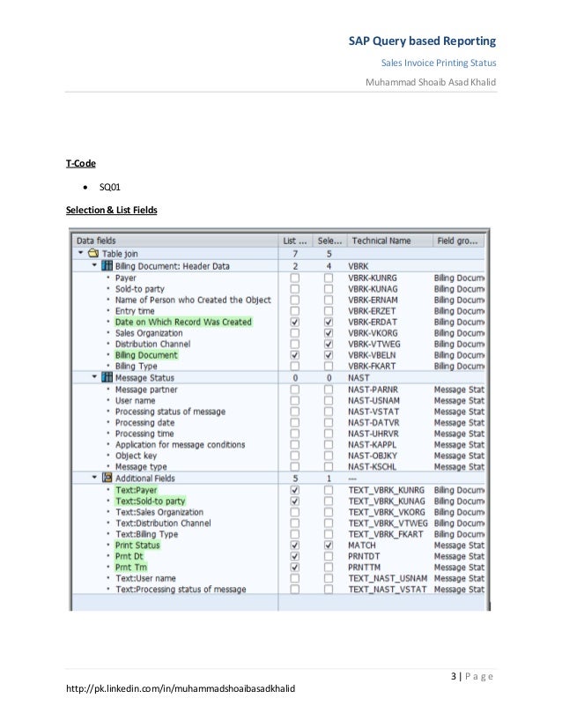Click technical name PRNTTM

pyautogui.click(x=365, y=568)
